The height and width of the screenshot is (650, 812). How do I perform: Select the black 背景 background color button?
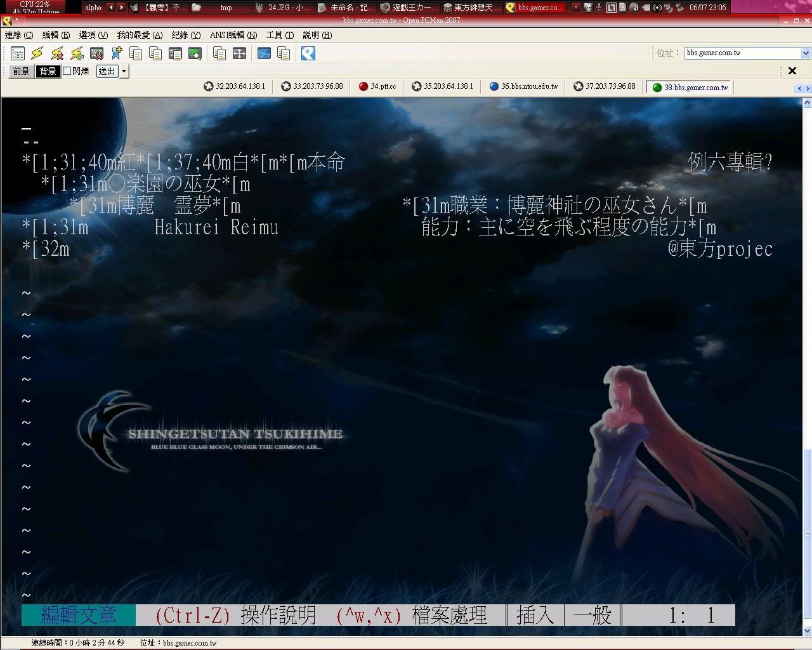pyautogui.click(x=48, y=71)
